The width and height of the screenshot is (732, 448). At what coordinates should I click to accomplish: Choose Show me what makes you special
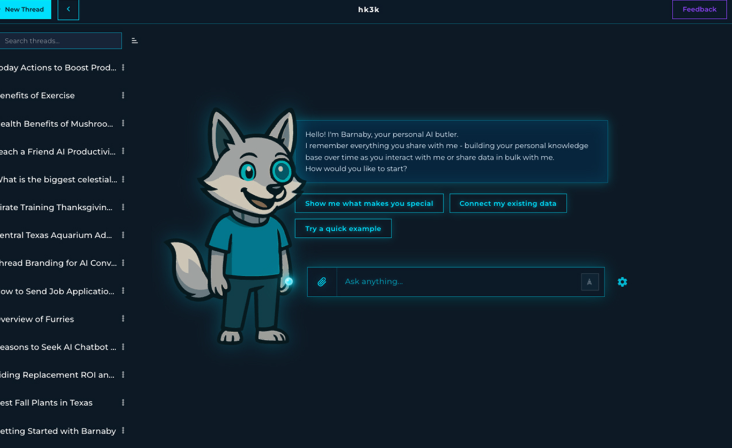pyautogui.click(x=369, y=203)
